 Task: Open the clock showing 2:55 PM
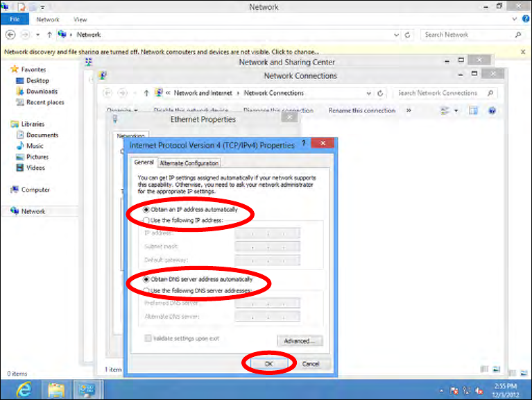click(x=506, y=390)
